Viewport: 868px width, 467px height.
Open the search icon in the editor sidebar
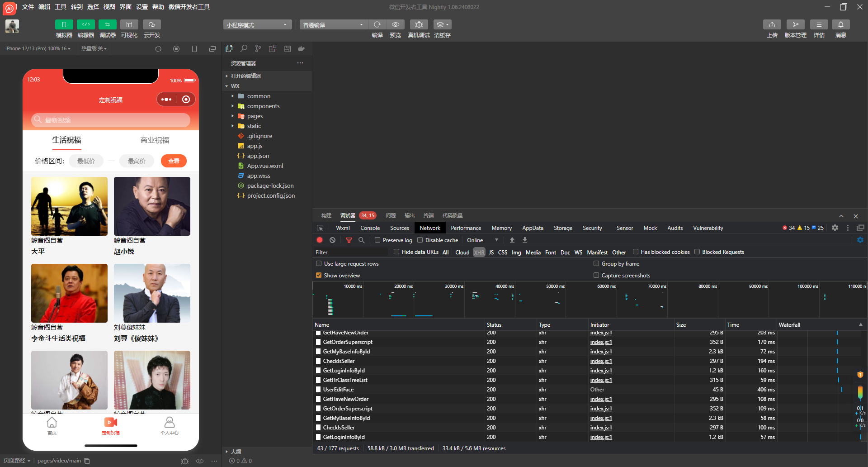244,48
